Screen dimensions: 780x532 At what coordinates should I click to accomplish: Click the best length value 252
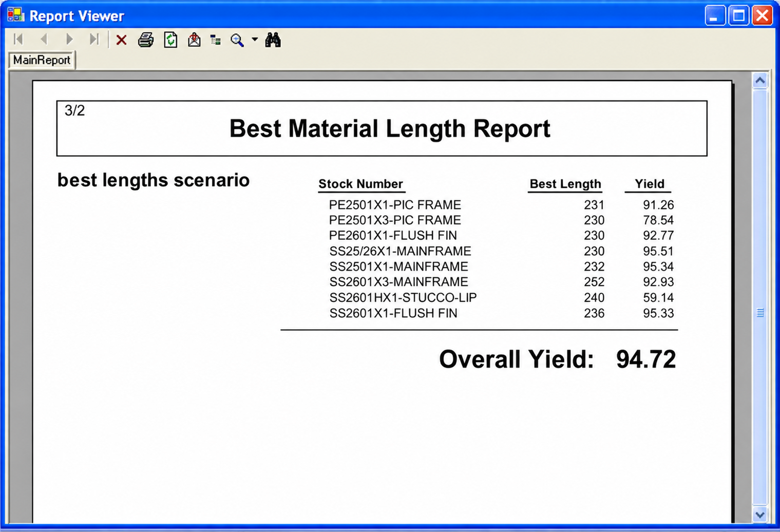coord(594,282)
